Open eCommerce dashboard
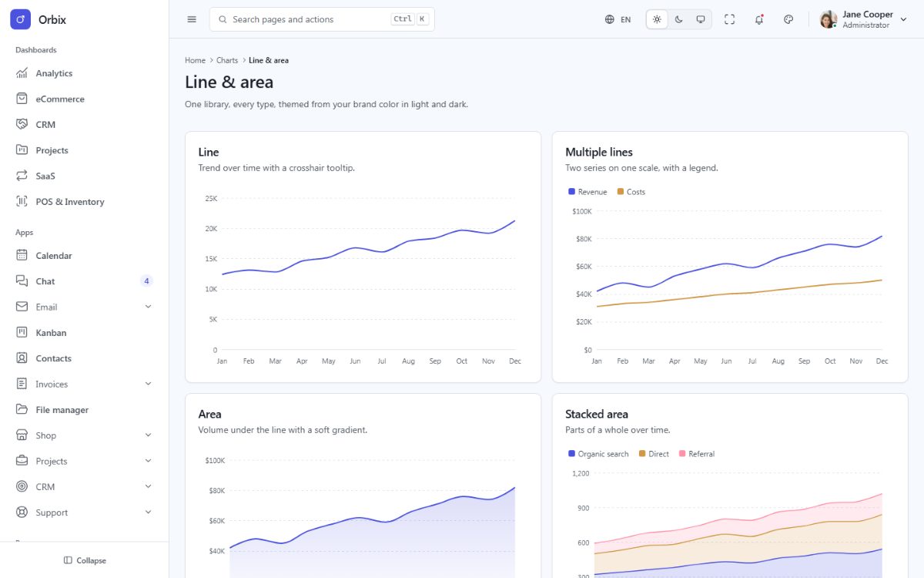Viewport: 924px width, 578px height. pos(84,99)
